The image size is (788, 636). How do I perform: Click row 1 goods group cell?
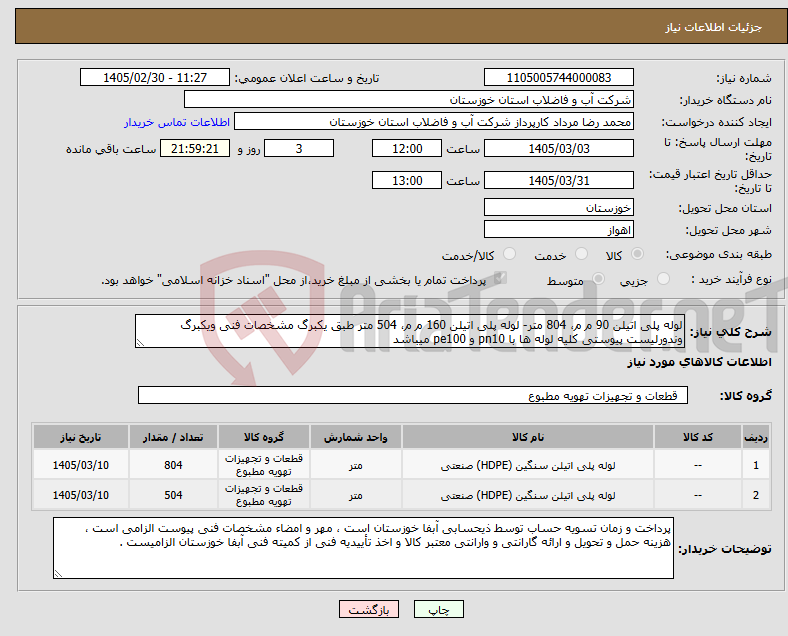(264, 465)
